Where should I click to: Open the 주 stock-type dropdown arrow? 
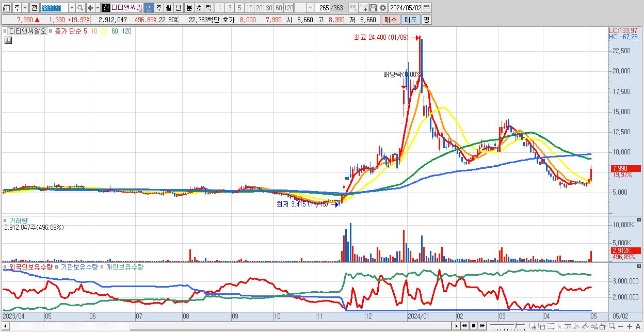tap(24, 8)
